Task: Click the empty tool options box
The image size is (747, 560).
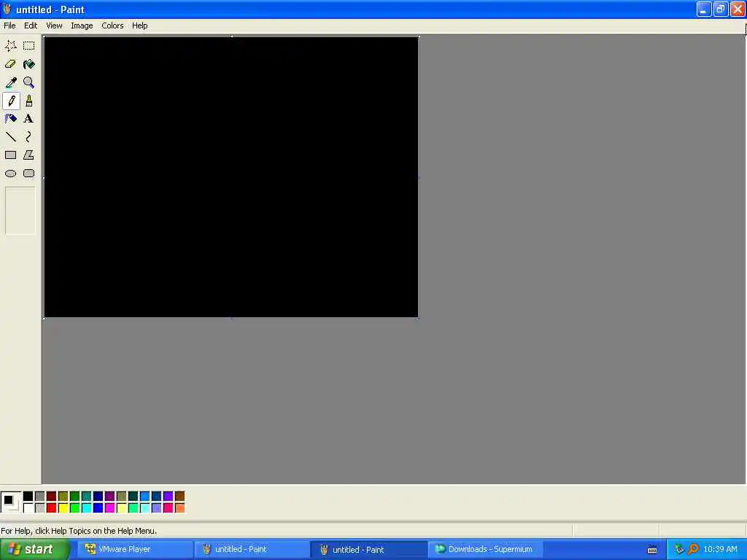Action: [20, 211]
